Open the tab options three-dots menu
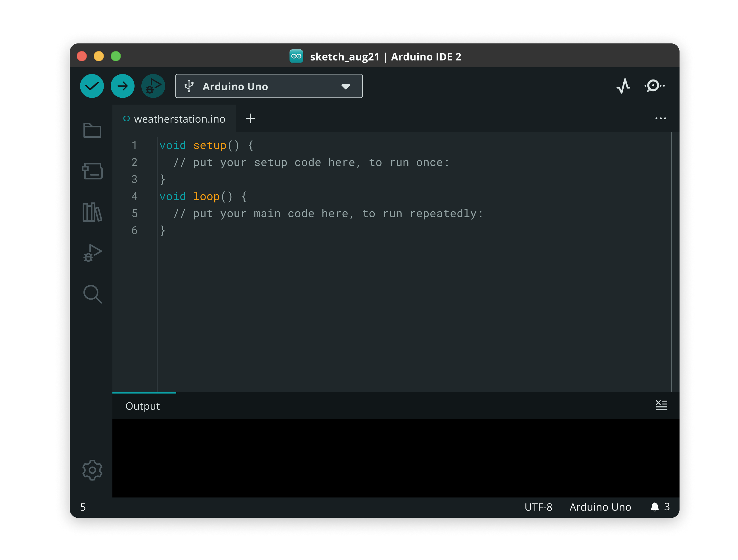The height and width of the screenshot is (560, 738). pyautogui.click(x=660, y=118)
